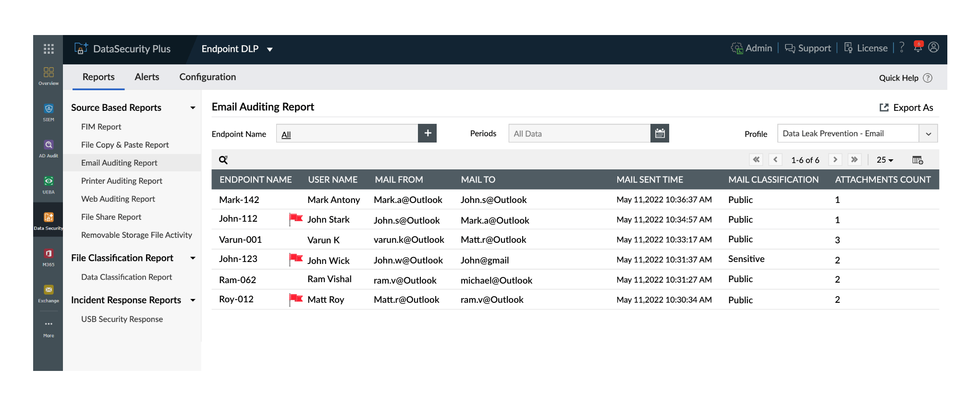Viewport: 980px width, 405px height.
Task: Switch to the Configuration tab
Action: tap(208, 77)
